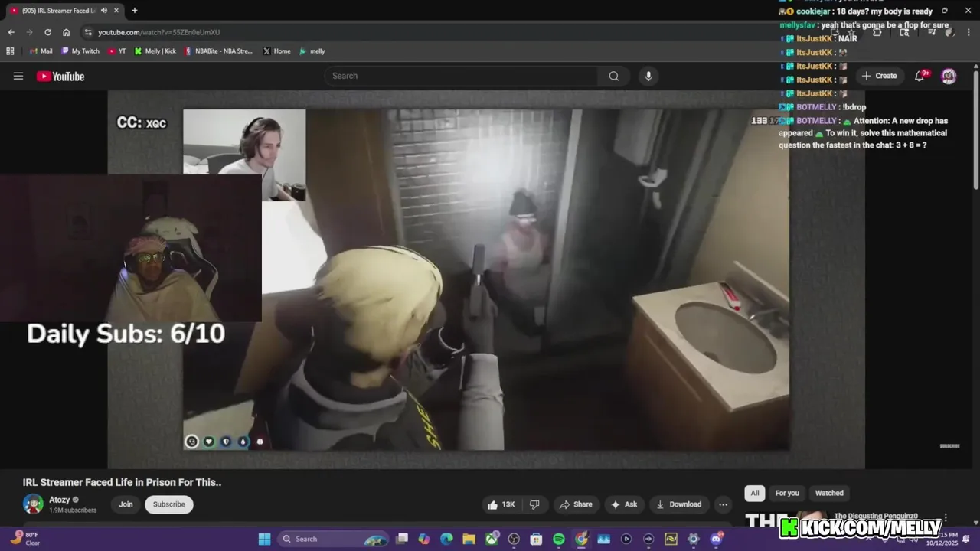
Task: Open X Home bookmark
Action: [x=276, y=51]
